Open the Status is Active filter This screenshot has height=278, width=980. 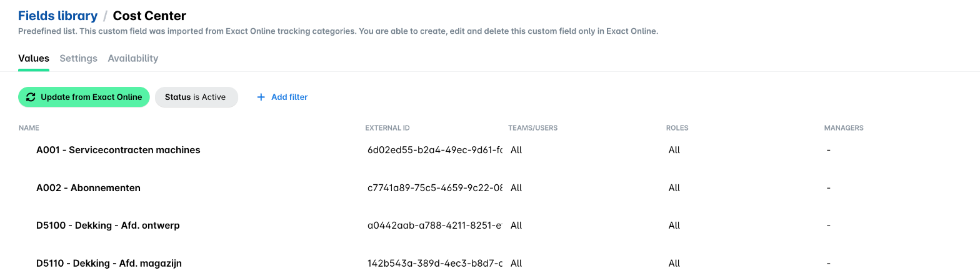click(196, 97)
